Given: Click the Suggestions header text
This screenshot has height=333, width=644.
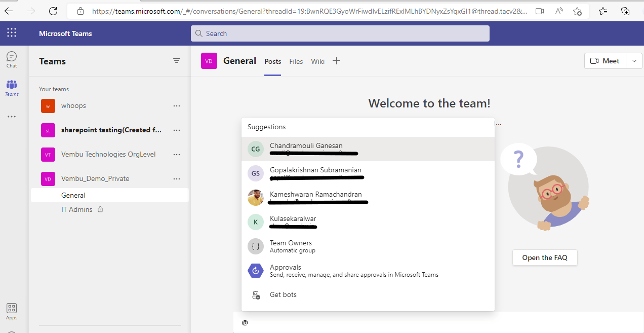Looking at the screenshot, I should 266,127.
